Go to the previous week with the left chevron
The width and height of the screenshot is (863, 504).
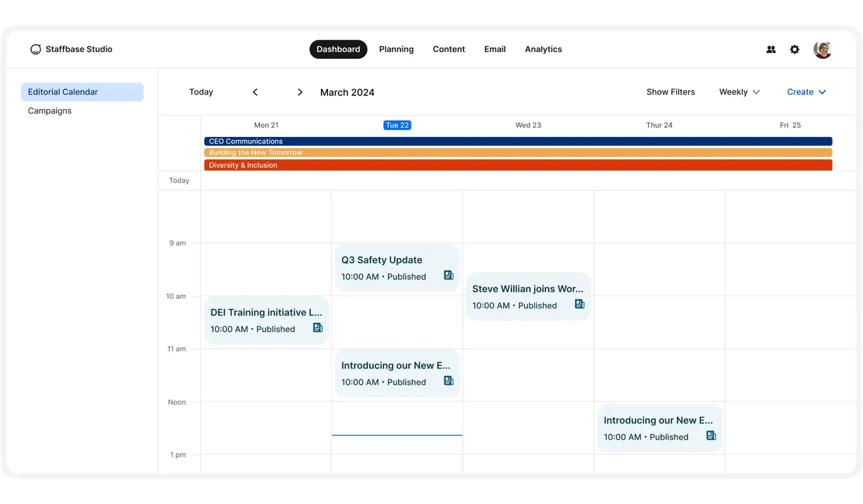255,92
